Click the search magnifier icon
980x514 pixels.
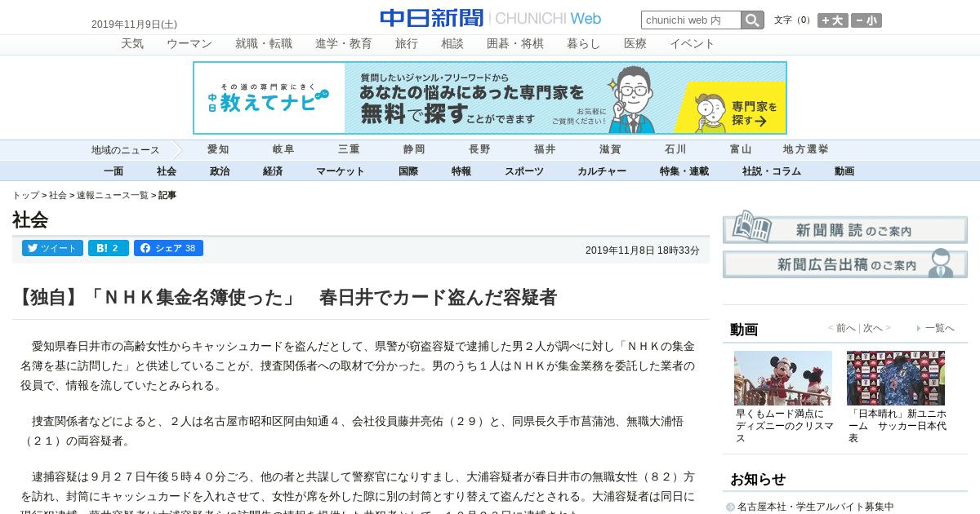click(752, 20)
